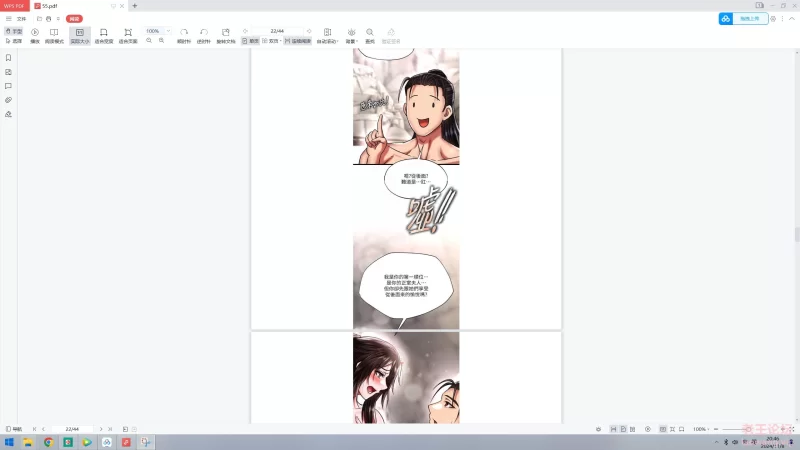Click the blue cloud upload button

click(x=743, y=18)
